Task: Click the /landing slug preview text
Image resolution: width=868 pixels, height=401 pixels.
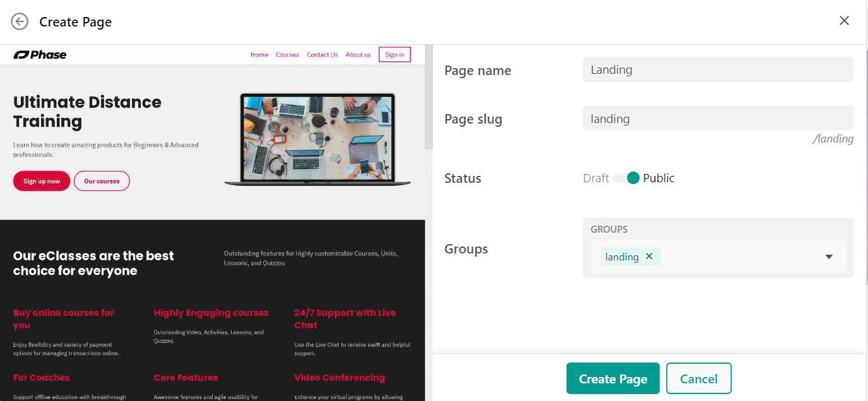Action: click(833, 139)
